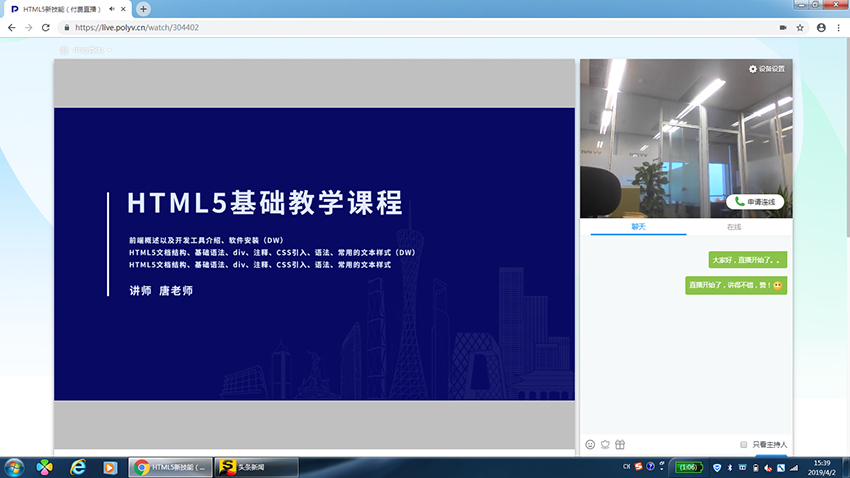Open 设备设置 device settings
850x478 pixels.
767,69
